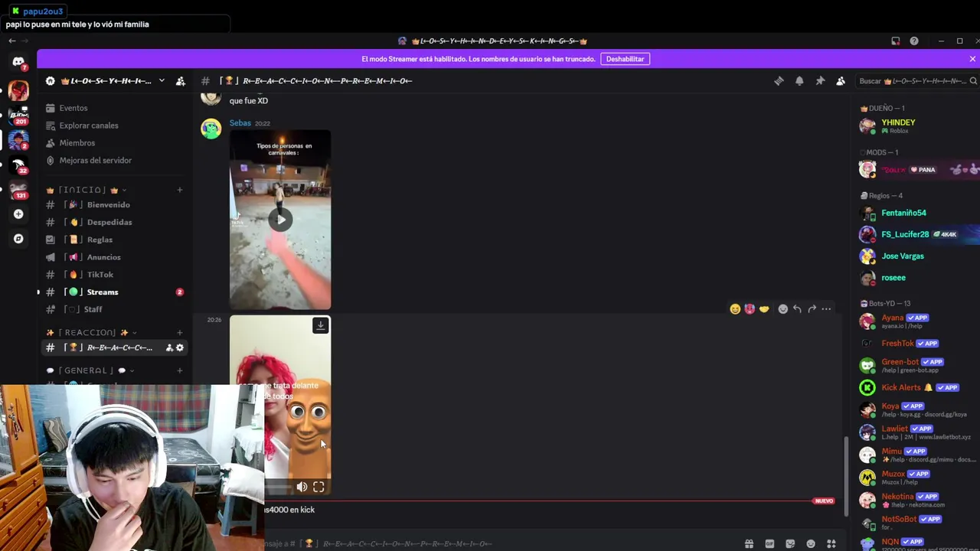Open inbox icon in title bar

(895, 41)
